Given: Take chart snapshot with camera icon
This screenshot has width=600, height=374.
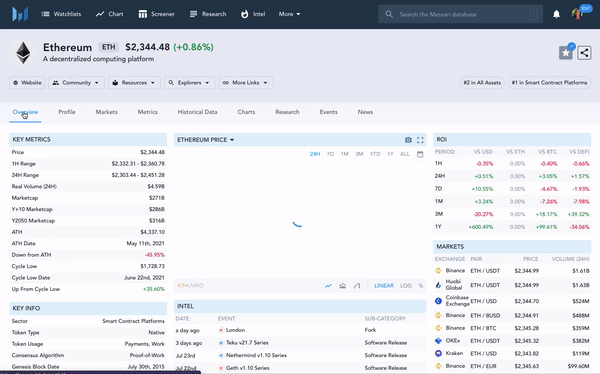Looking at the screenshot, I should 408,140.
